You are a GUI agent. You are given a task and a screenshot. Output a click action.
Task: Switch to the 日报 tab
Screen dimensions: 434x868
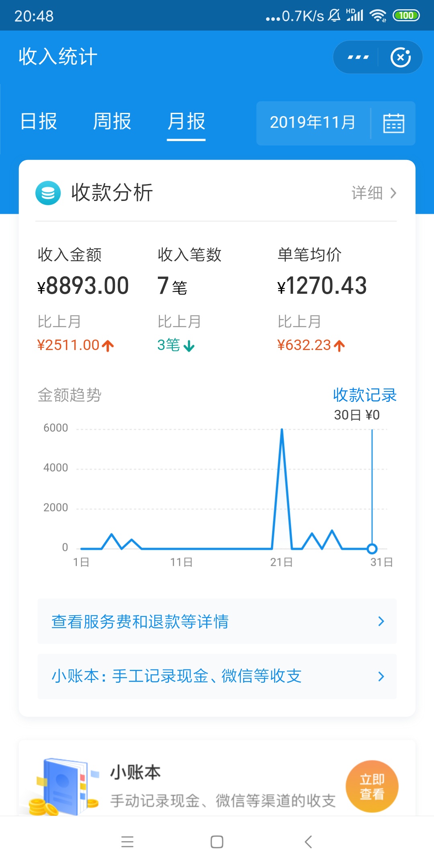39,121
